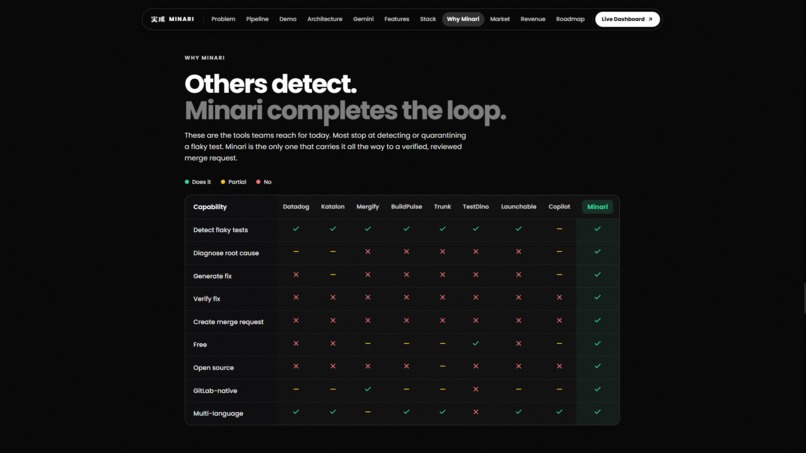Click the GitLab-native row label
Image resolution: width=806 pixels, height=453 pixels.
pos(215,391)
